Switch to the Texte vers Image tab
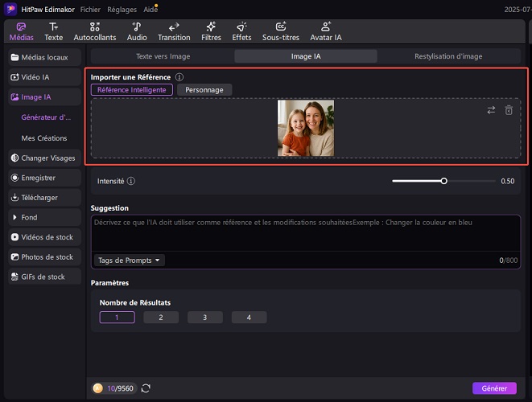 (x=163, y=56)
